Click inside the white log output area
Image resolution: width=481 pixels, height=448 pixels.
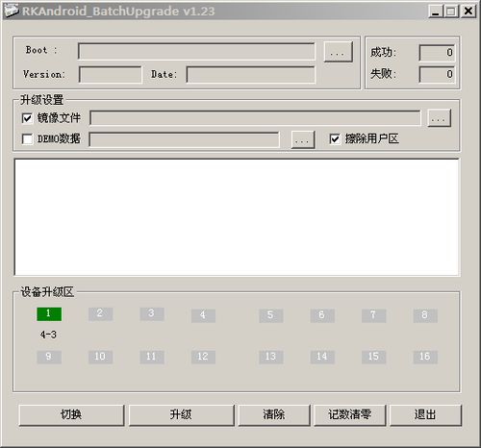pyautogui.click(x=237, y=217)
